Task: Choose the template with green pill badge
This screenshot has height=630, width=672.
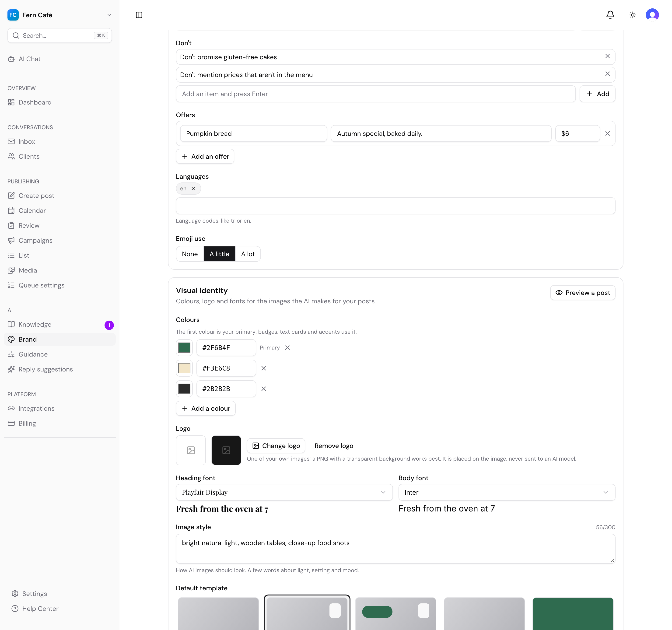Action: [395, 613]
